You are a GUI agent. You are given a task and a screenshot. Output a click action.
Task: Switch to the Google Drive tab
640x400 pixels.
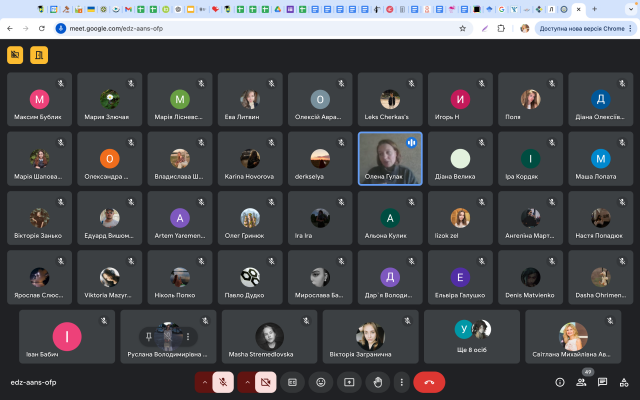coord(278,9)
